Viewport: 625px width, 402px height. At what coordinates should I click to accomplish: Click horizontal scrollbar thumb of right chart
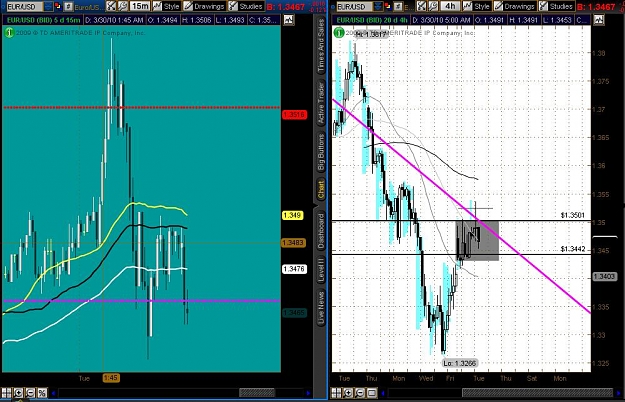pos(537,393)
